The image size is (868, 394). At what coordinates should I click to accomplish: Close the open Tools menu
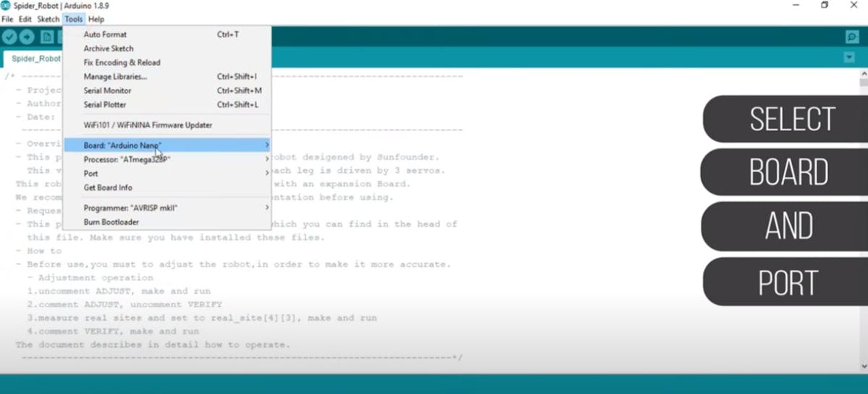click(74, 20)
